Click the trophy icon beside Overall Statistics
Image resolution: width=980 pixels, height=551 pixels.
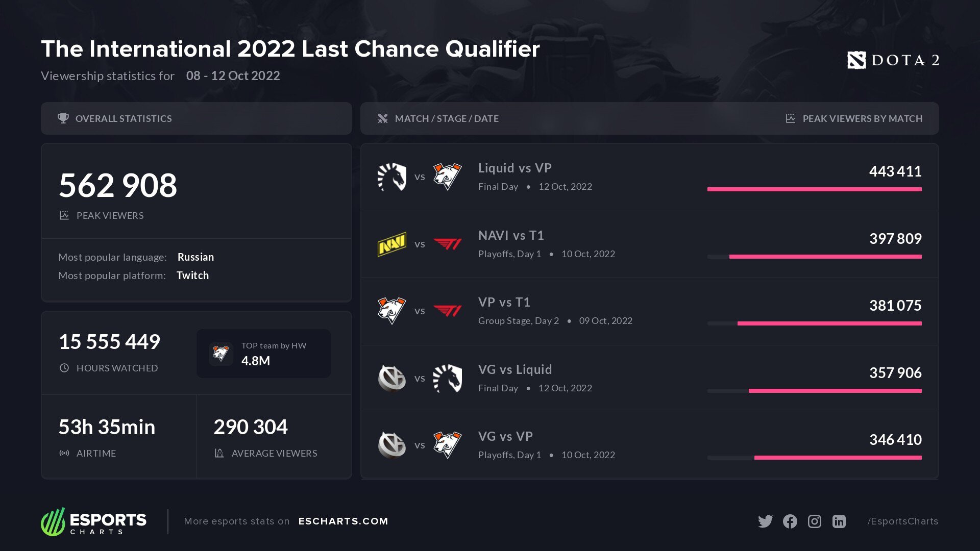(63, 118)
